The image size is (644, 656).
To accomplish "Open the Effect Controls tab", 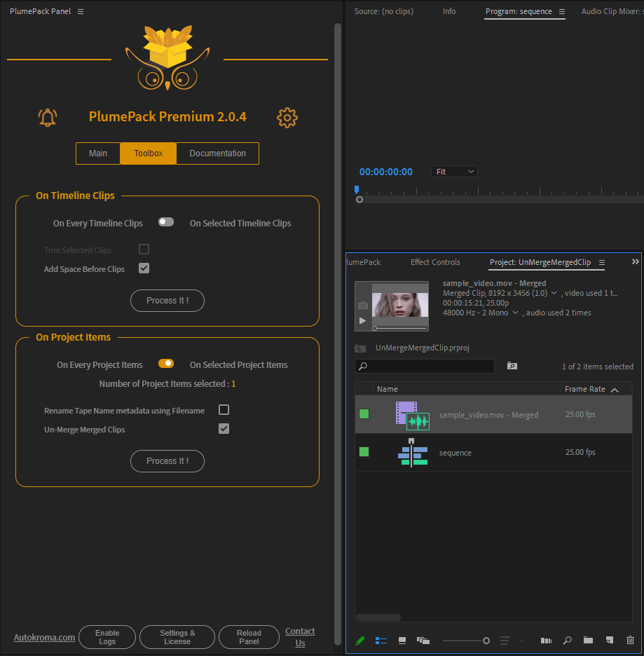I will pos(435,262).
